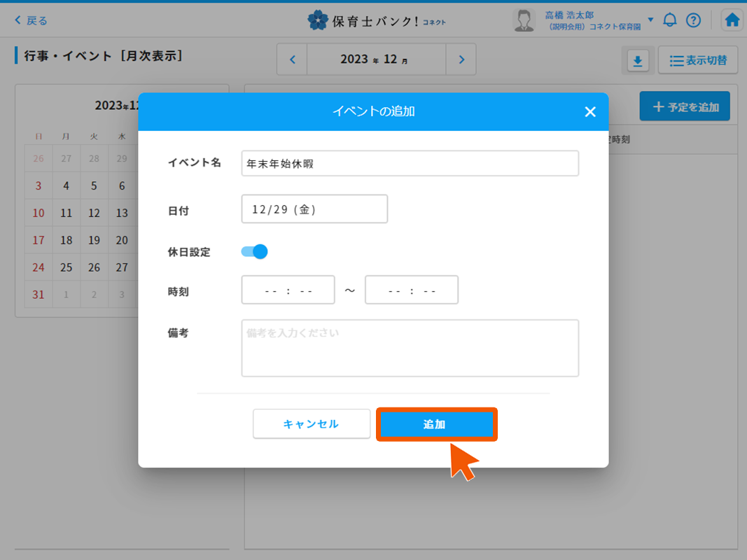Expand the user account dropdown arrow
The width and height of the screenshot is (747, 560).
tap(650, 20)
